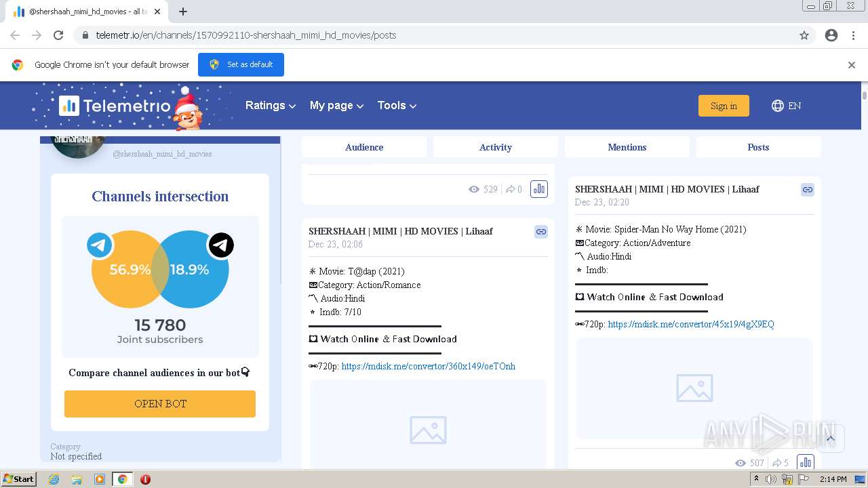Screen dimensions: 868x488
Task: Click the system clock 2:14 PM
Action: coord(833,479)
